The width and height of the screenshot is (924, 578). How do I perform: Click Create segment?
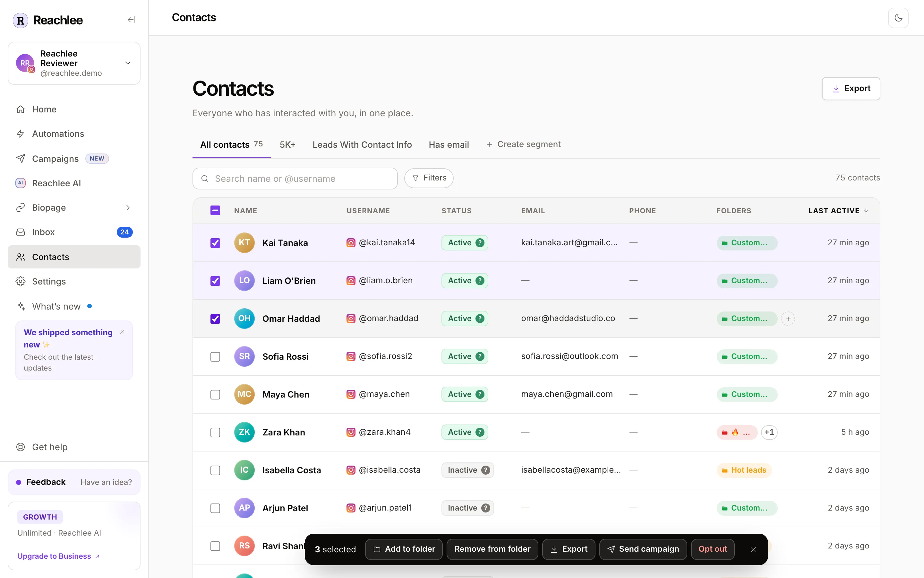point(523,144)
